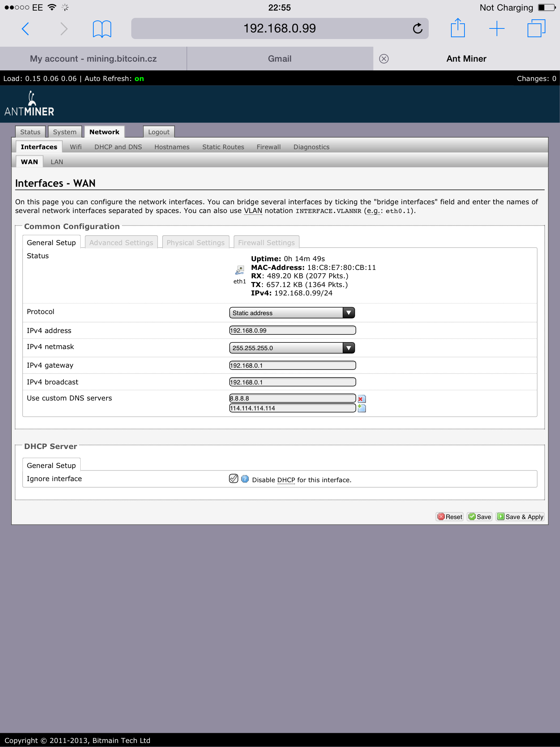Click the Antminer logo
The width and height of the screenshot is (560, 747).
pyautogui.click(x=29, y=104)
